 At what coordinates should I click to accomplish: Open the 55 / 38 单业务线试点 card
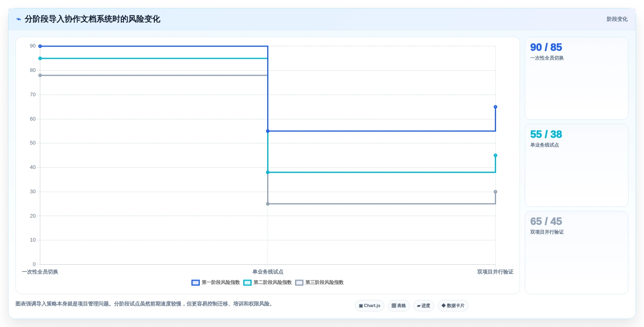(577, 165)
